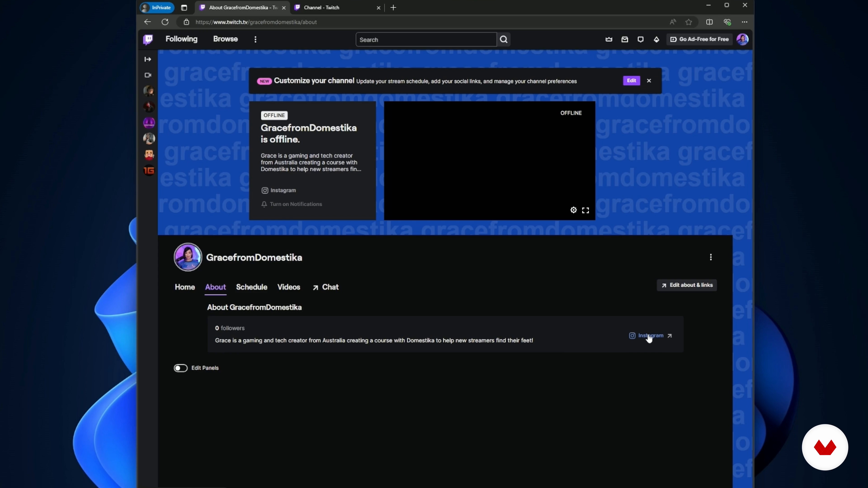Open the second followed channel avatar in sidebar
The image size is (868, 488).
point(149,107)
